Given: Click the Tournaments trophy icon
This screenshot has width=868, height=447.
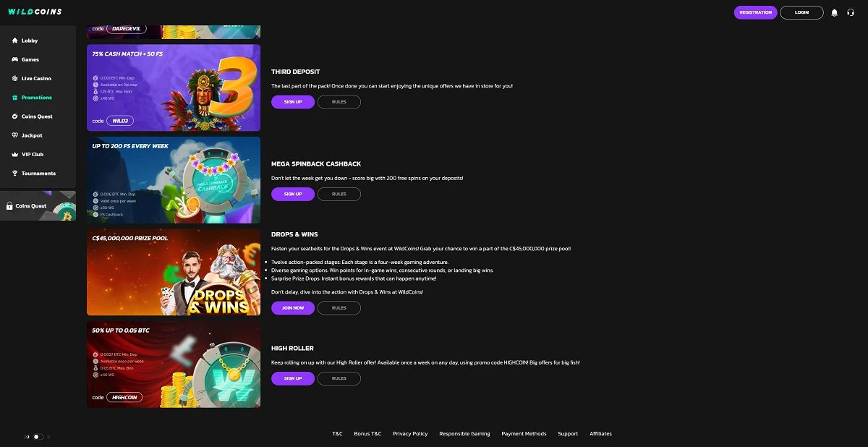Looking at the screenshot, I should point(15,174).
